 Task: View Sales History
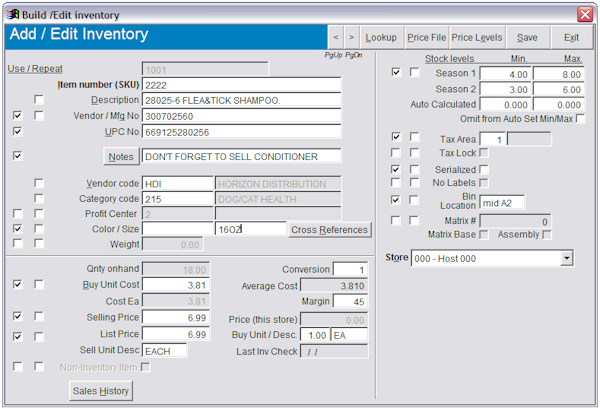point(101,391)
